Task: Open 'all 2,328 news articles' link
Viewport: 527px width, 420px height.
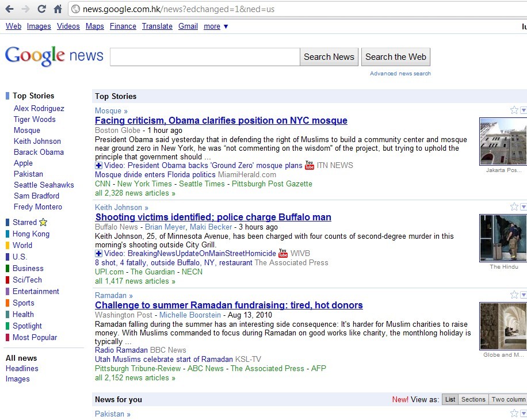Action: (135, 193)
